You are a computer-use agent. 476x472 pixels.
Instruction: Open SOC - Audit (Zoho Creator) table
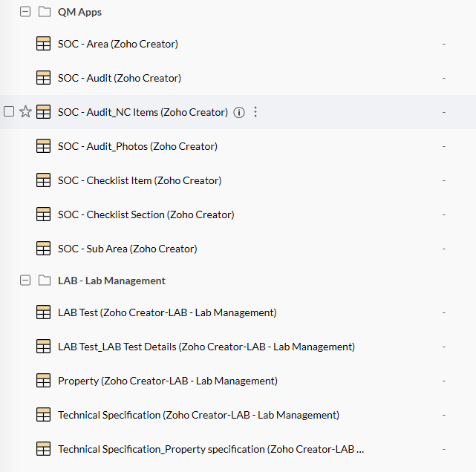(120, 78)
